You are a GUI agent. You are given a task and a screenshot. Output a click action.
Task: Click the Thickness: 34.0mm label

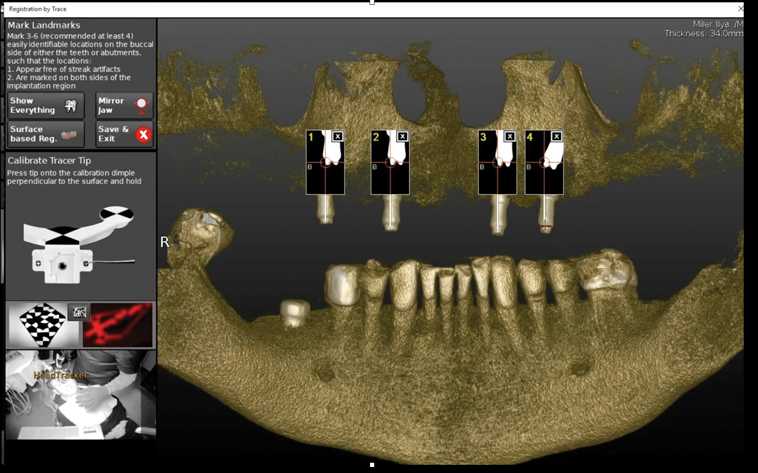(x=703, y=33)
